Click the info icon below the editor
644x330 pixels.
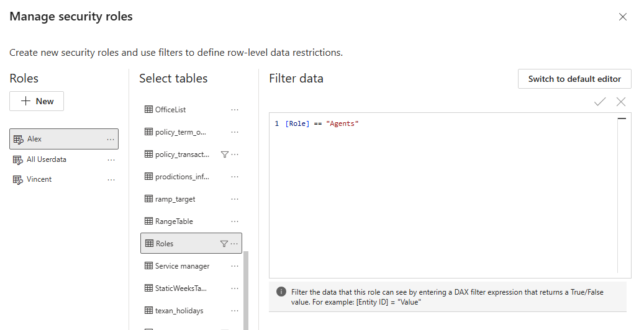[x=281, y=292]
